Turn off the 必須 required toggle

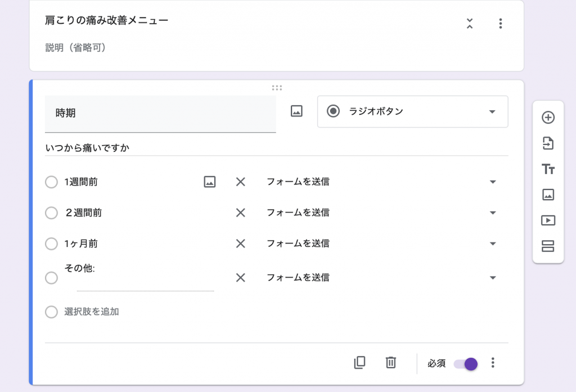point(466,363)
